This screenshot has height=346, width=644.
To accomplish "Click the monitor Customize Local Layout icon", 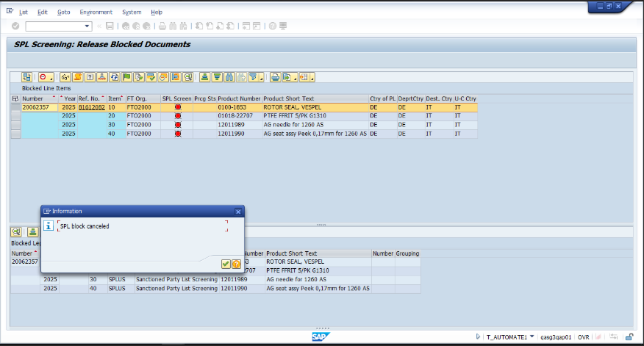I will point(283,26).
